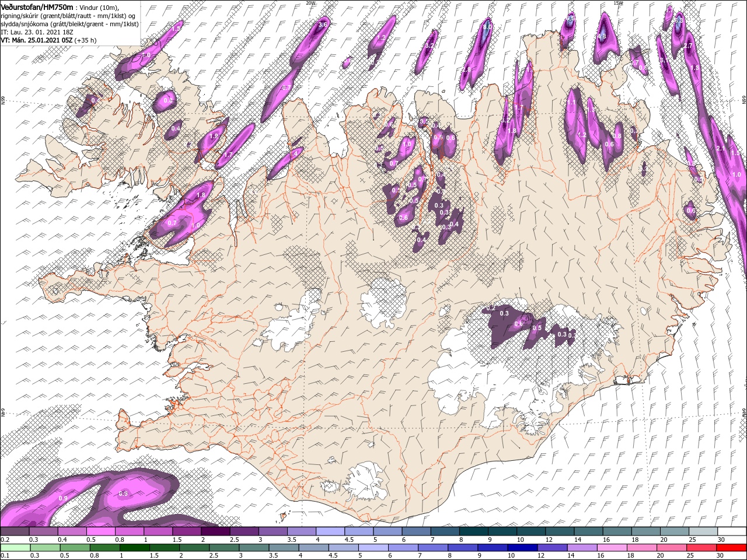Image resolution: width=747 pixels, height=560 pixels.
Task: Pick top legend swatch between 0.2 and 0.3
Action: coord(15,531)
